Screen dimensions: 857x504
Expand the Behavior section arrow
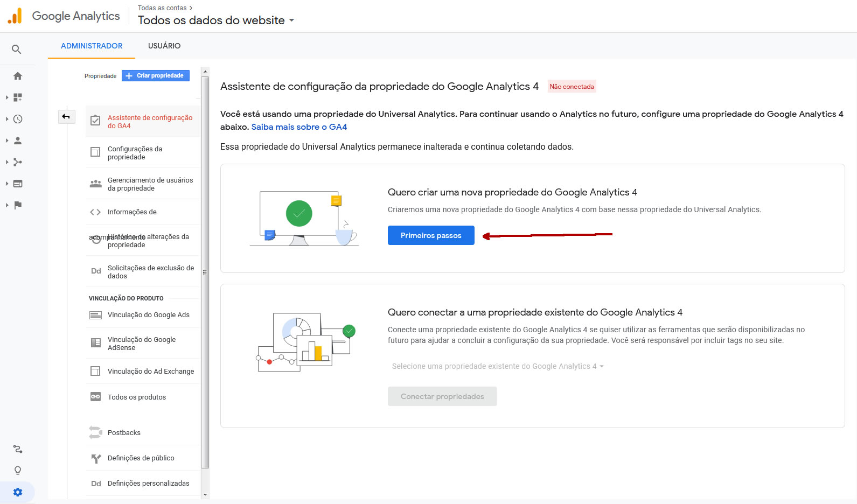[x=6, y=184]
